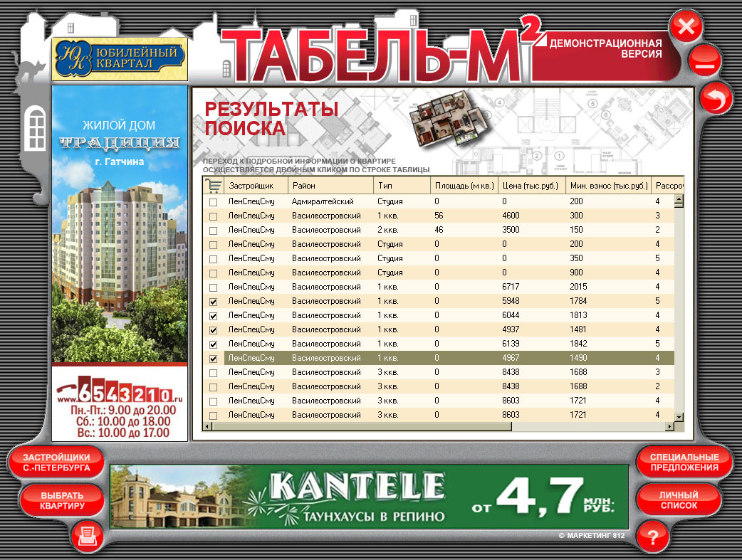
Task: Open help with the question mark icon
Action: coord(653,538)
